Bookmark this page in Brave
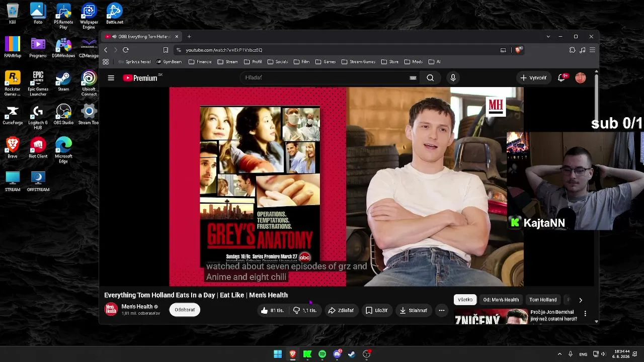The width and height of the screenshot is (644, 362). click(166, 50)
